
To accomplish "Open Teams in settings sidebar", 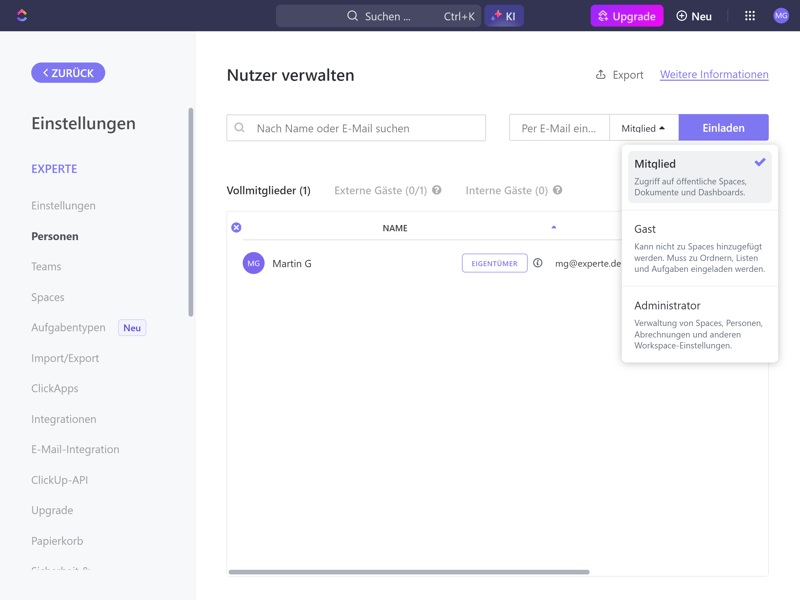I will (46, 267).
